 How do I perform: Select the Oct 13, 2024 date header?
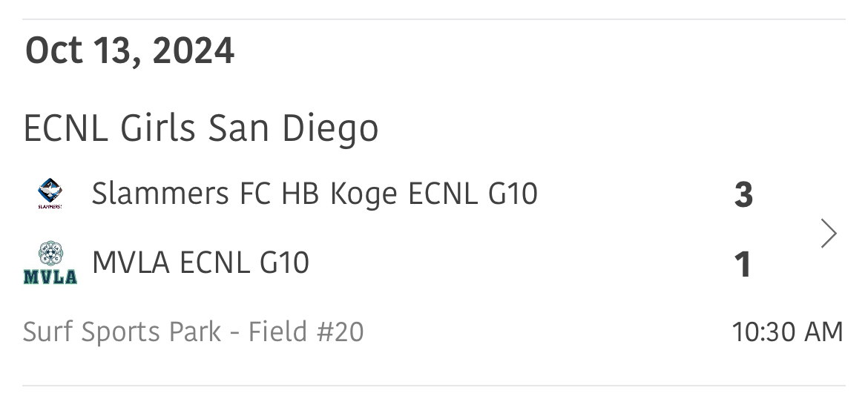point(130,52)
